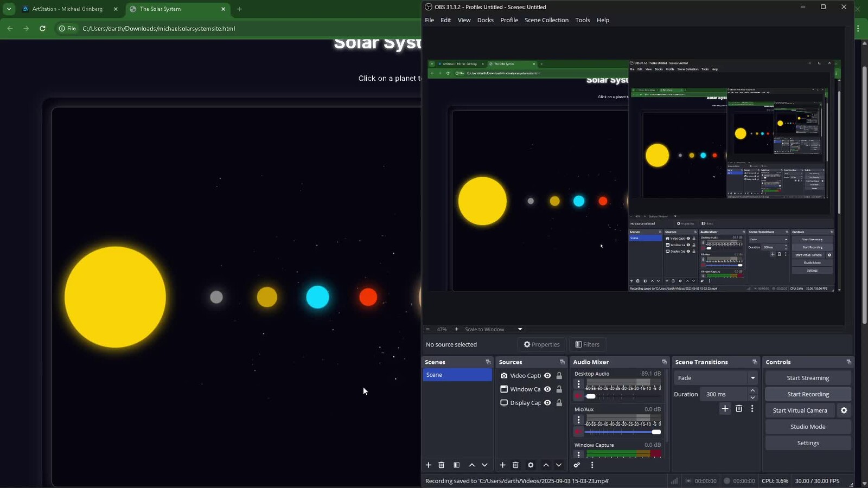Click Start Virtual Camera button
This screenshot has width=868, height=488.
[800, 410]
